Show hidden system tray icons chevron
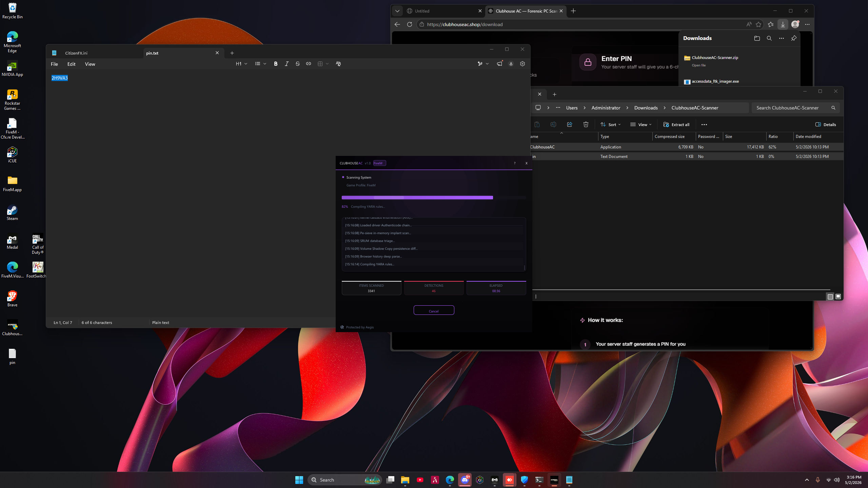The image size is (868, 488). tap(807, 480)
